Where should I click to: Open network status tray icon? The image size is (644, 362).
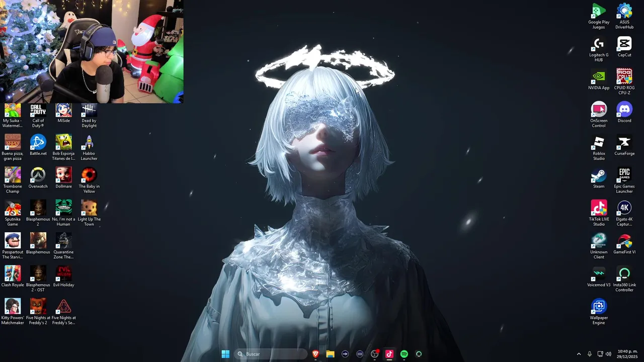[x=600, y=354]
